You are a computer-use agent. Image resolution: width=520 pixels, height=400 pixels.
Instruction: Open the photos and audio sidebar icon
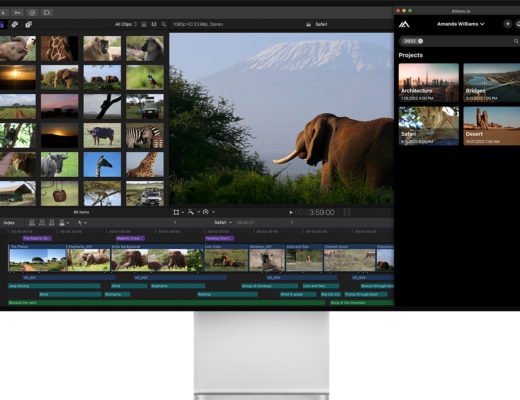pyautogui.click(x=15, y=24)
